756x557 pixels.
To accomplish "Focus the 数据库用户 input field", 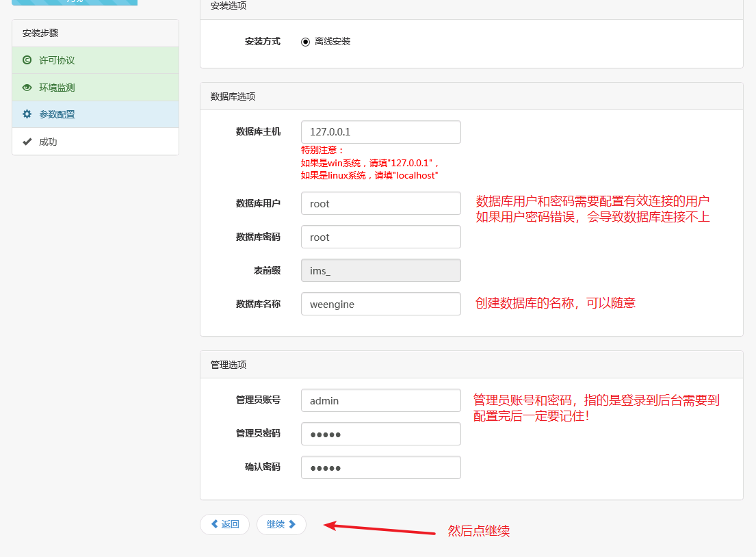I will [381, 203].
